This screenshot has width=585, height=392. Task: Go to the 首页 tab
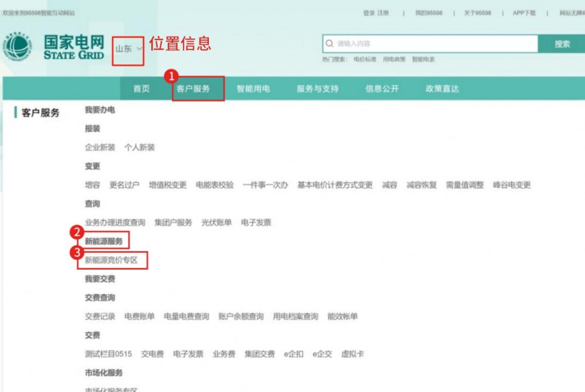[x=141, y=89]
